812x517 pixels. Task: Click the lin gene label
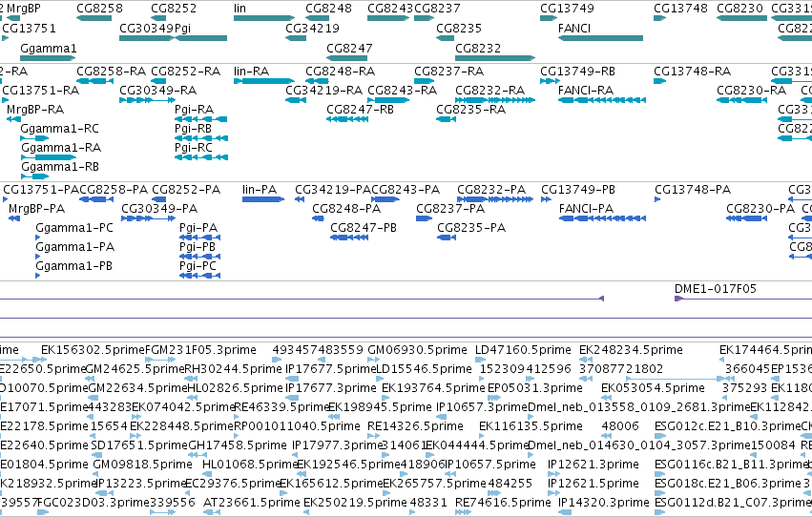click(x=239, y=9)
